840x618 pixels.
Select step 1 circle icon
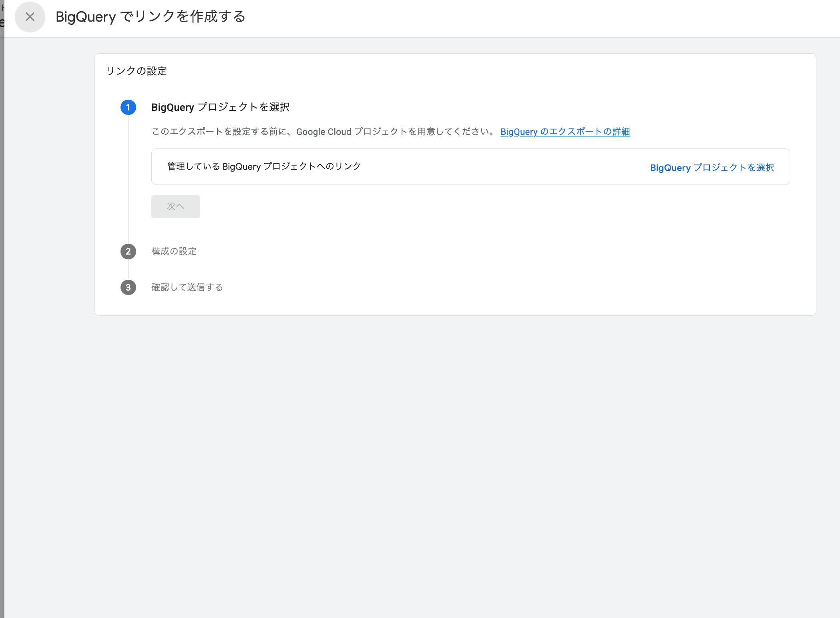pos(128,107)
